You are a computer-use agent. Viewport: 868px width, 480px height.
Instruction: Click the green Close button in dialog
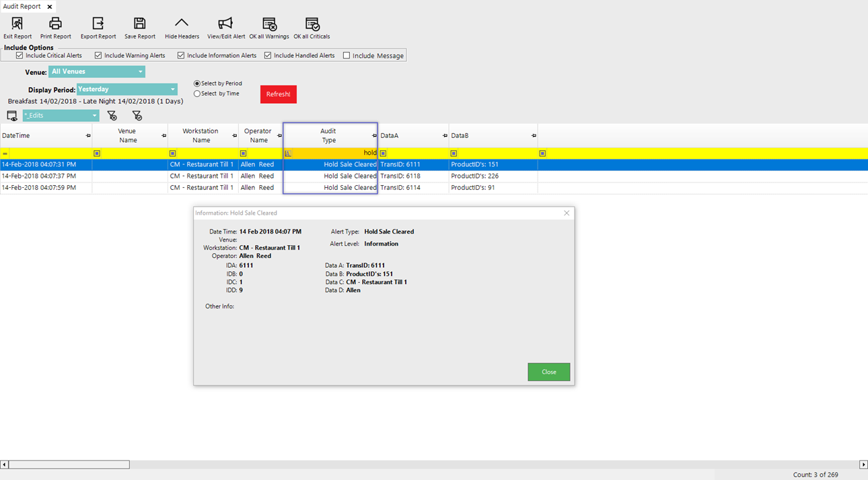[x=548, y=372]
